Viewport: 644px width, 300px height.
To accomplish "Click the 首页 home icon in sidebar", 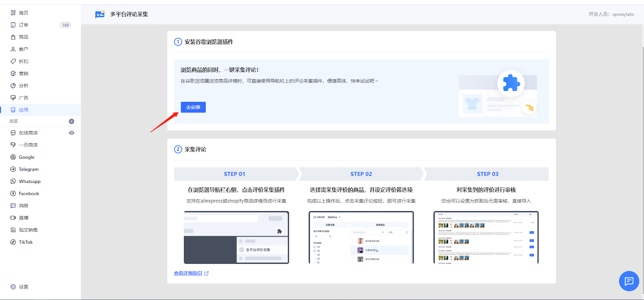I will coord(13,13).
